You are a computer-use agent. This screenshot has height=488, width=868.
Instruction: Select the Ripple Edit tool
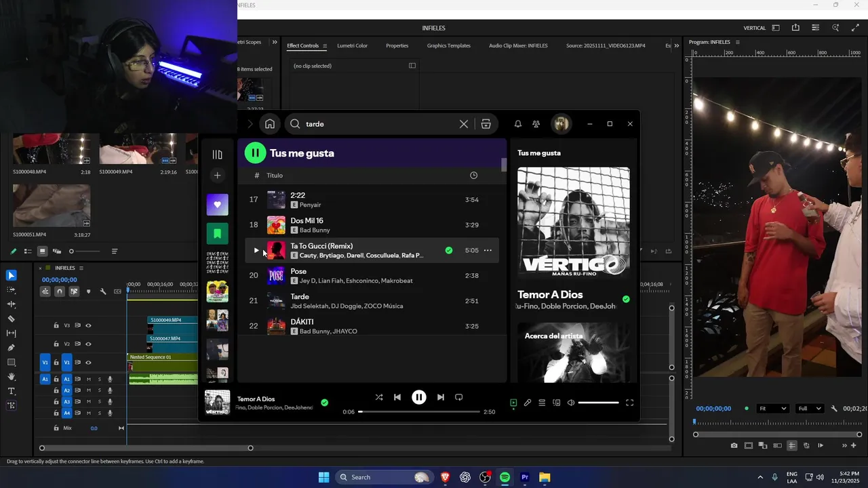coord(11,304)
